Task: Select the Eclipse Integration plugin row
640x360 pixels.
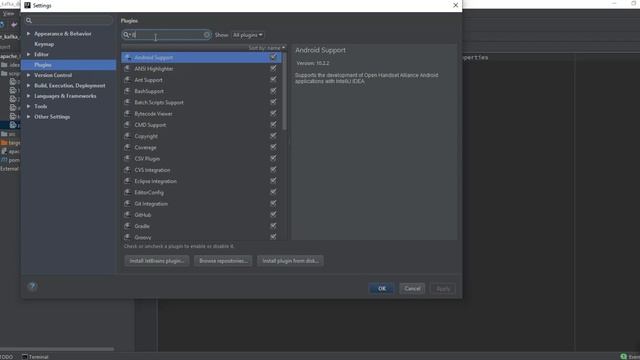Action: (201, 181)
